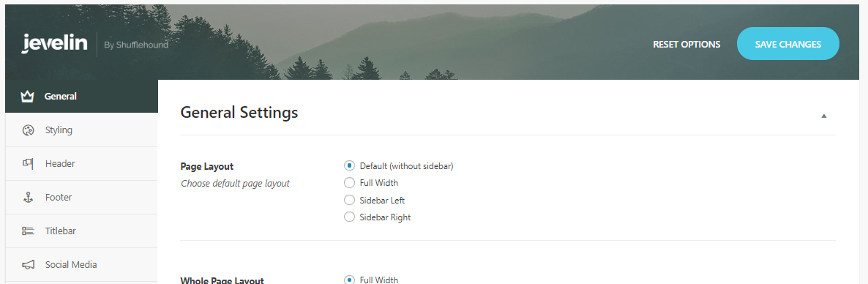Open the Titlebar settings tab
The image size is (868, 284).
pyautogui.click(x=81, y=231)
